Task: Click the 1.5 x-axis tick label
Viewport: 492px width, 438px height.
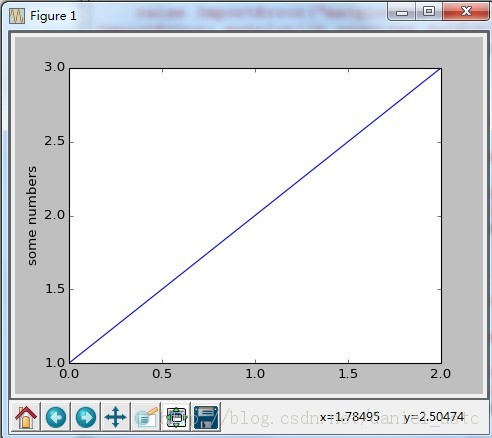Action: coord(348,374)
